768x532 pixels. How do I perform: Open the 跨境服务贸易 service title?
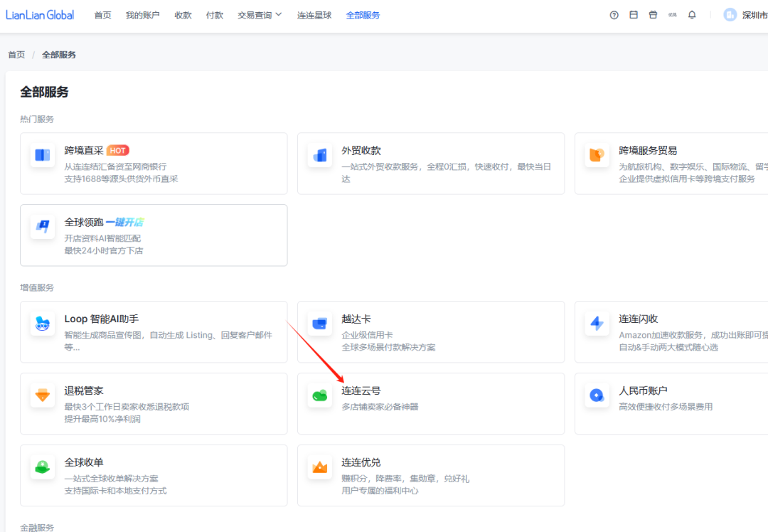648,150
